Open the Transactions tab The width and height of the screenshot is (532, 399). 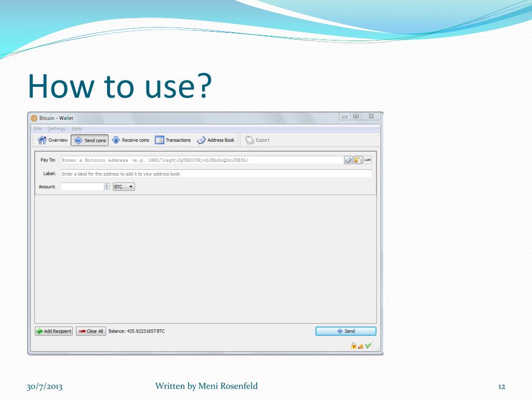[172, 140]
